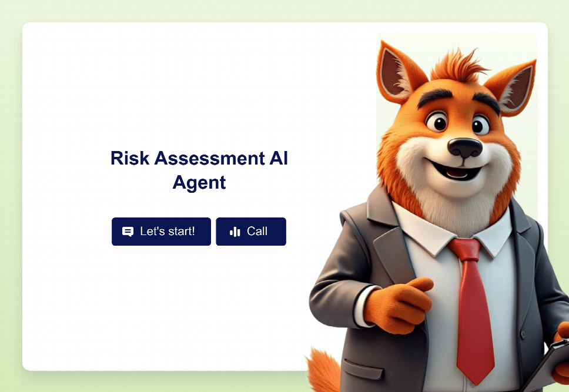Click the fox's thumbs-up hand
Screen dimensions: 569x392
point(398,305)
